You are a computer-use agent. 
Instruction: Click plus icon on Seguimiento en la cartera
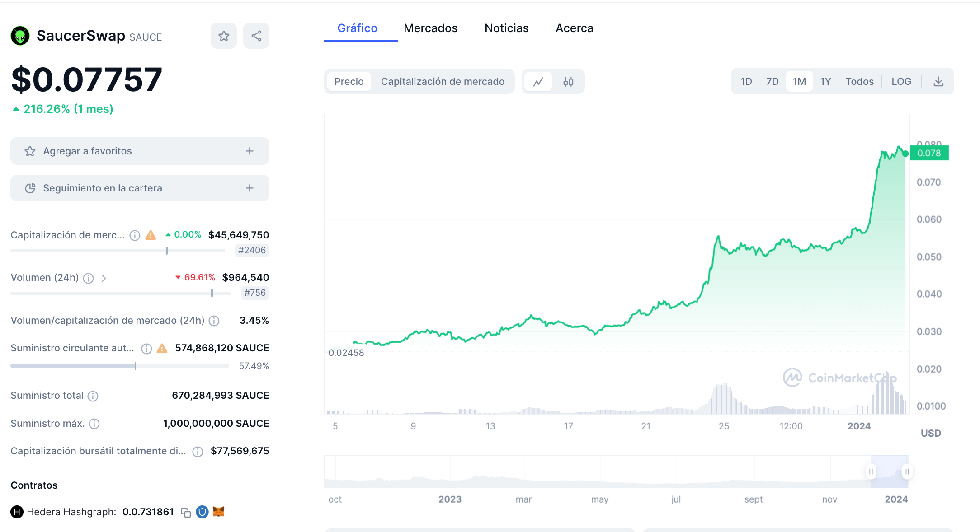[250, 188]
